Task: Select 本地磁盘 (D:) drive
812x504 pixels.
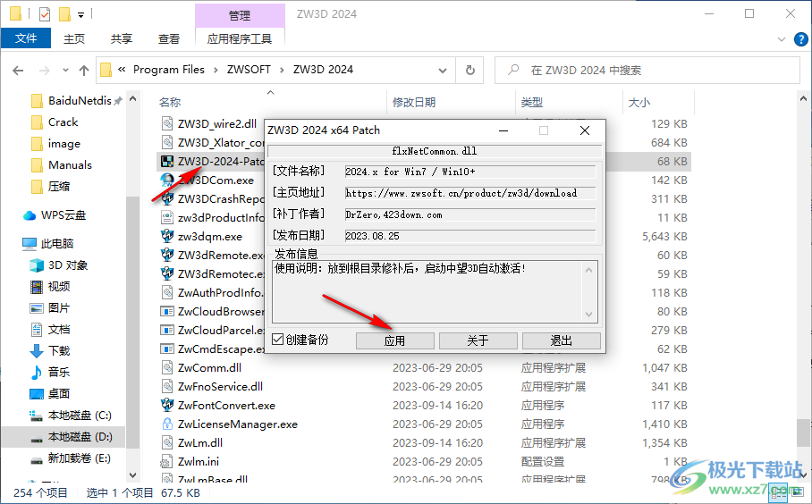Action: click(x=80, y=437)
